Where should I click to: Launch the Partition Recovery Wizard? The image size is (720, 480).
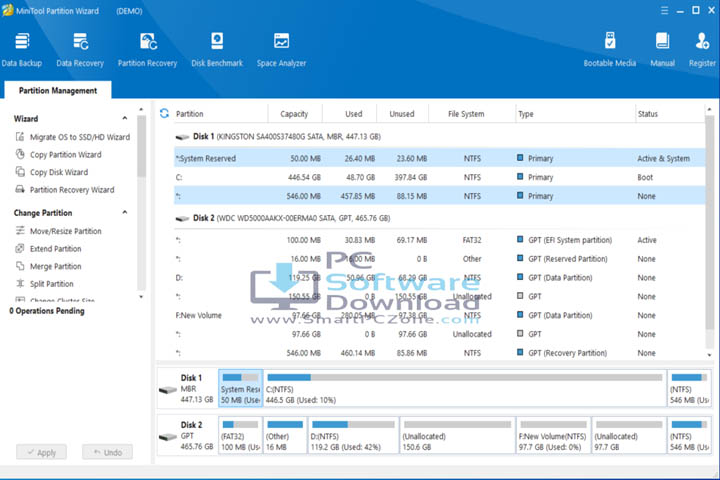pyautogui.click(x=65, y=189)
